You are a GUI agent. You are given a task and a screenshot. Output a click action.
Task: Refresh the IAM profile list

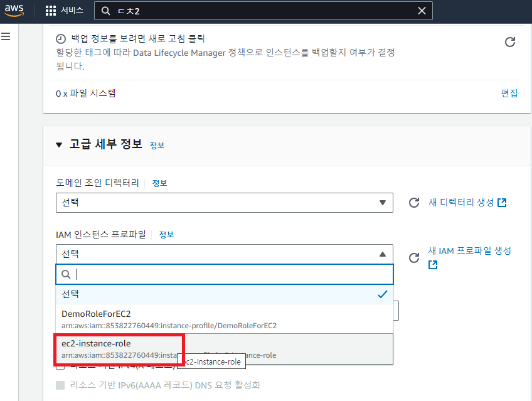(414, 258)
